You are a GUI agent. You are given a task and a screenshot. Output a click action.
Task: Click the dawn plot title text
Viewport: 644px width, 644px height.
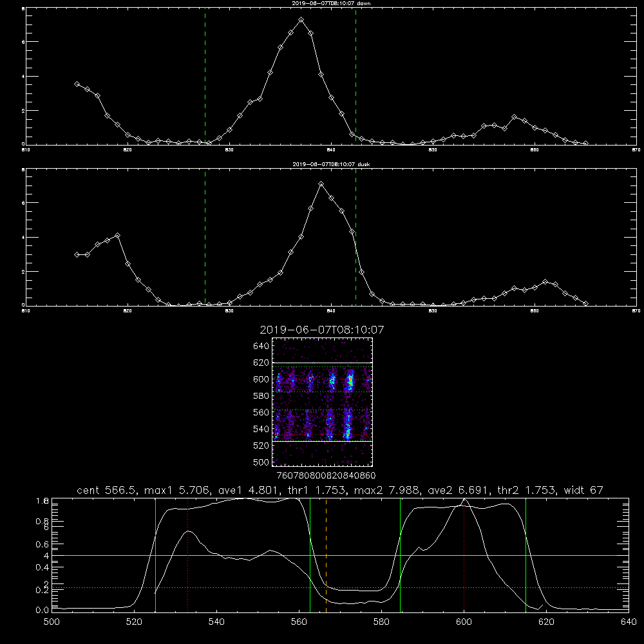[331, 3]
